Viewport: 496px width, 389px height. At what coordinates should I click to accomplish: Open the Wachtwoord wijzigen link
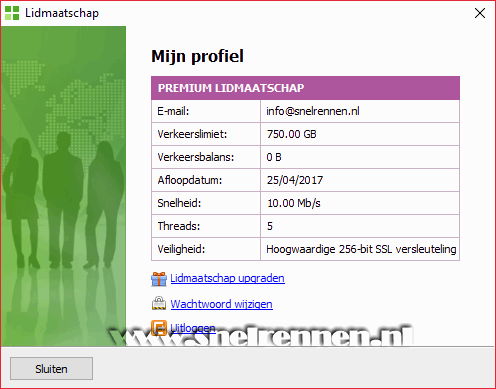click(221, 304)
